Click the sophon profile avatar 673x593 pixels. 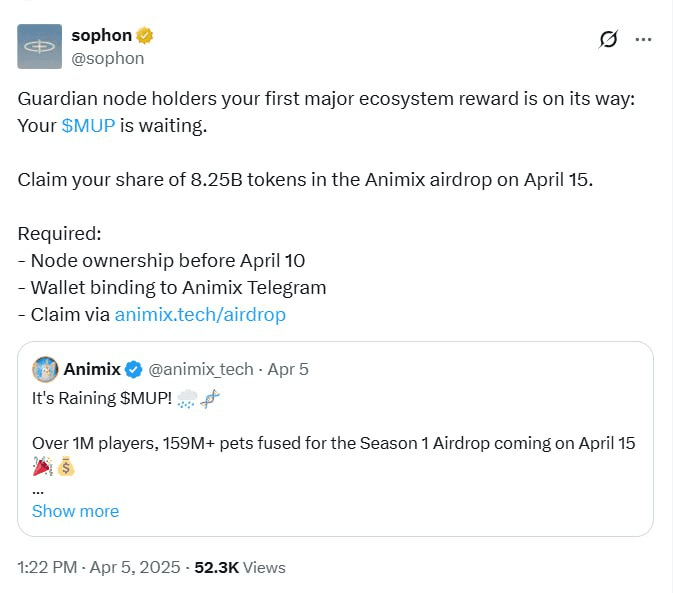[40, 46]
